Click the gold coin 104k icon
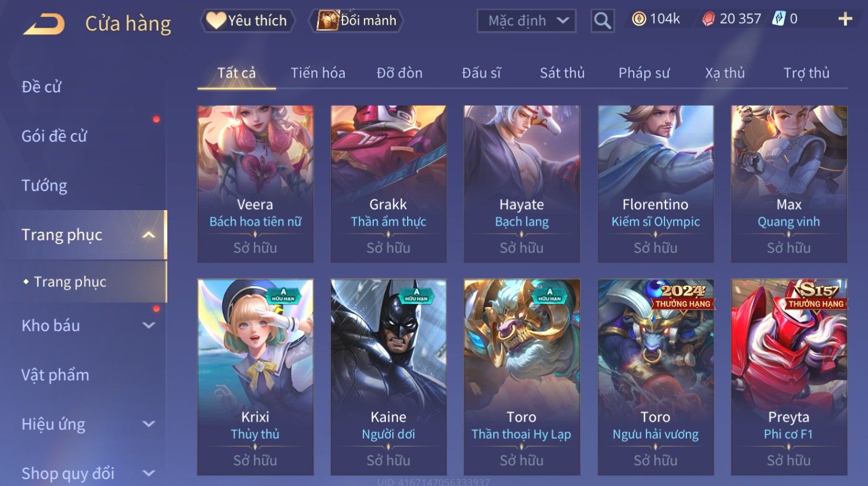Image resolution: width=868 pixels, height=486 pixels. [x=638, y=19]
